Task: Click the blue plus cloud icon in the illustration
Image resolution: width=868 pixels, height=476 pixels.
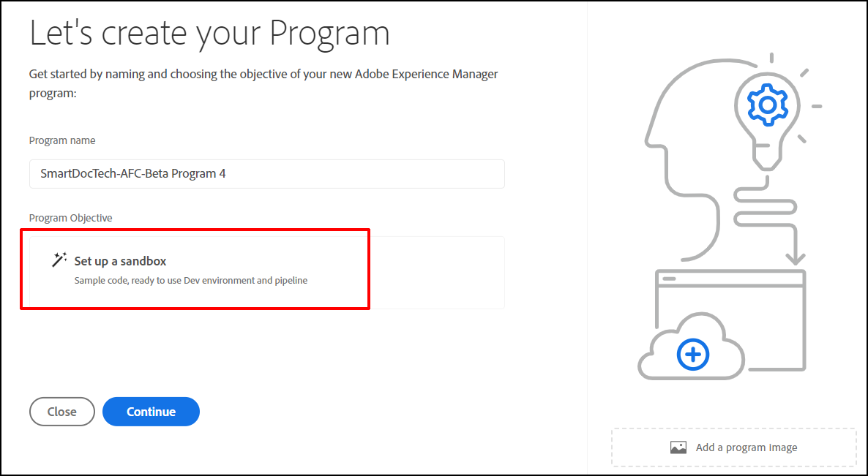Action: click(692, 355)
